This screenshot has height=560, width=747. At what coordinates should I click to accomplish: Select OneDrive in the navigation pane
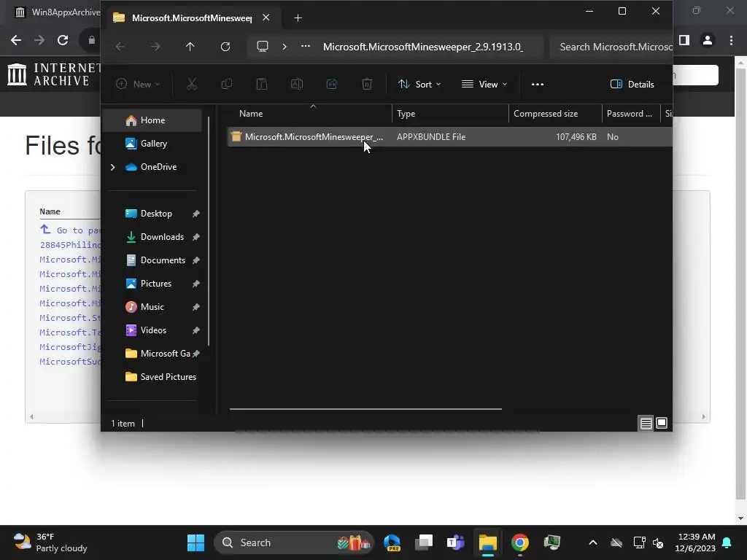point(158,167)
